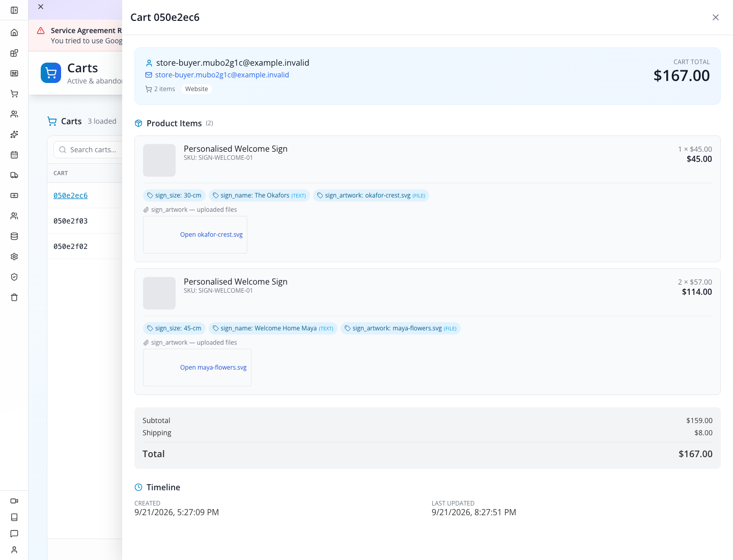The height and width of the screenshot is (560, 733).
Task: Click the Created timestamp 5:27:09 PM
Action: point(177,512)
